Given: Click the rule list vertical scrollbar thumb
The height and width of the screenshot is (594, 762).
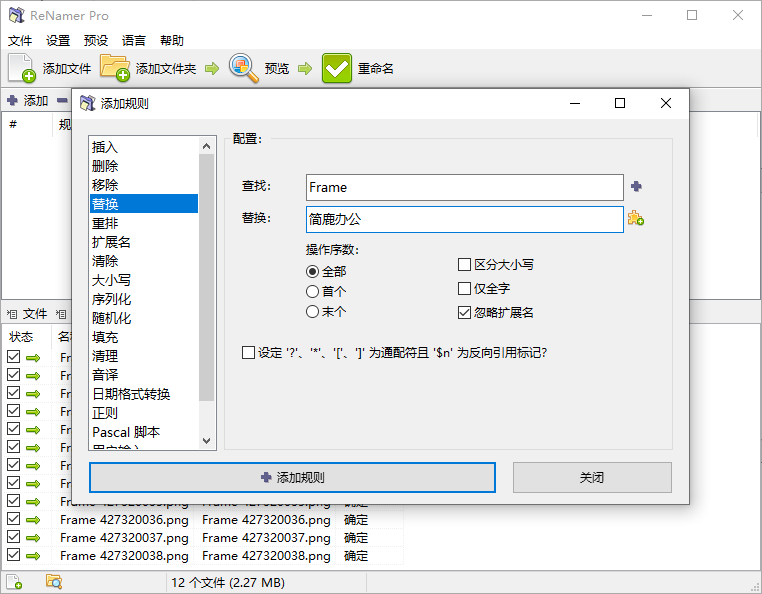Looking at the screenshot, I should point(207,278).
